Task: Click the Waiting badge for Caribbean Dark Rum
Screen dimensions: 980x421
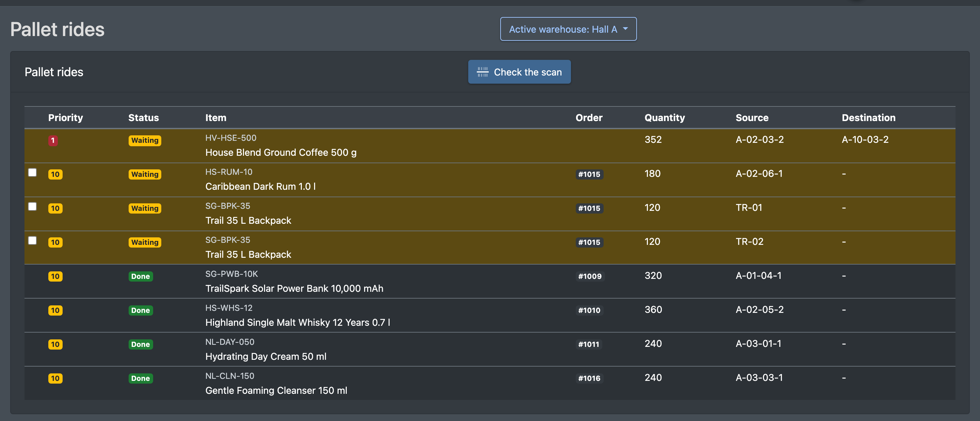Action: coord(145,174)
